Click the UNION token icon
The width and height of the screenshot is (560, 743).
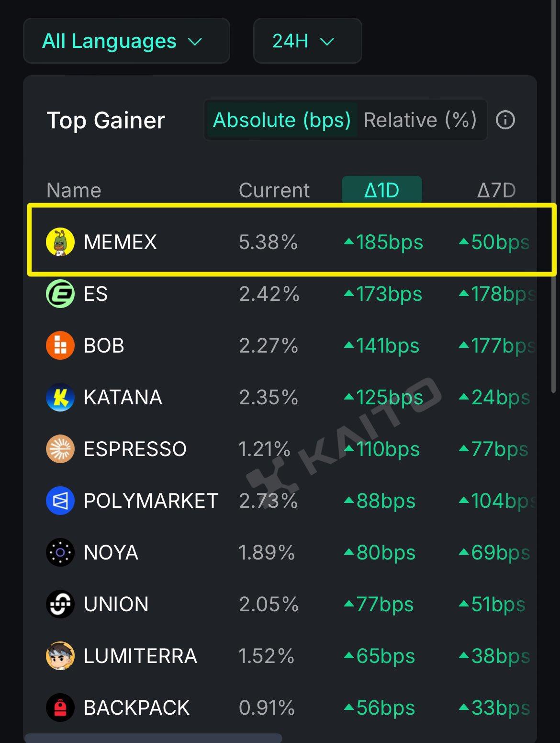tap(60, 604)
